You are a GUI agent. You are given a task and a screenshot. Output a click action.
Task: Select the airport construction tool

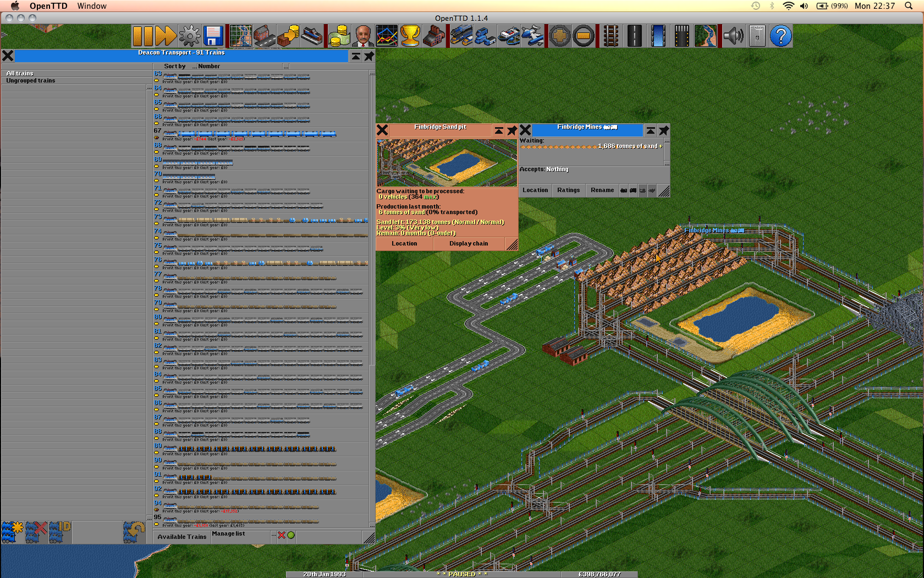(x=682, y=36)
